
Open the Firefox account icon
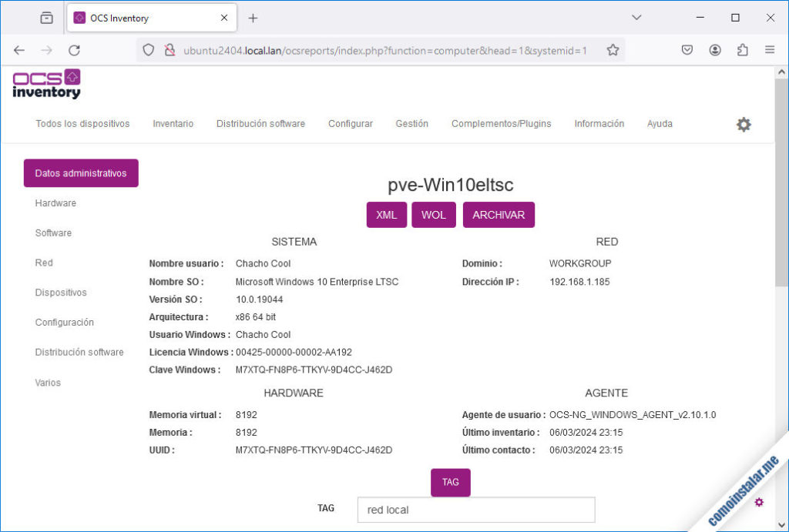[714, 49]
